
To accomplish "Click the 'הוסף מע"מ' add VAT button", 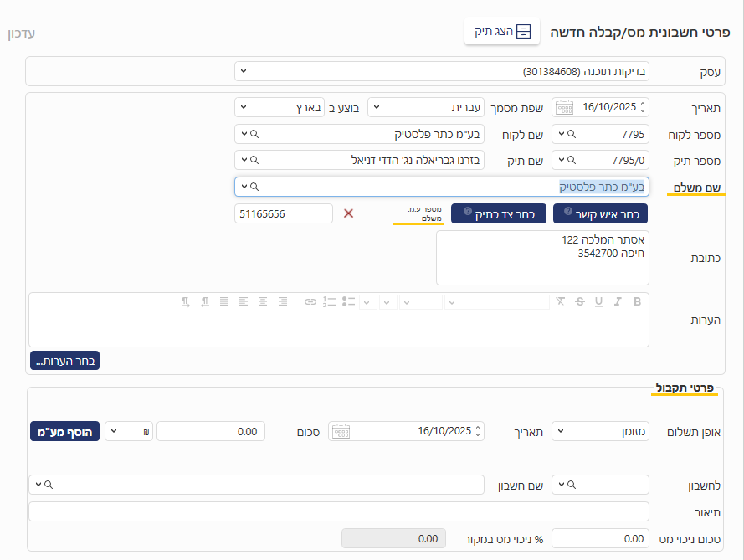I will (x=65, y=431).
